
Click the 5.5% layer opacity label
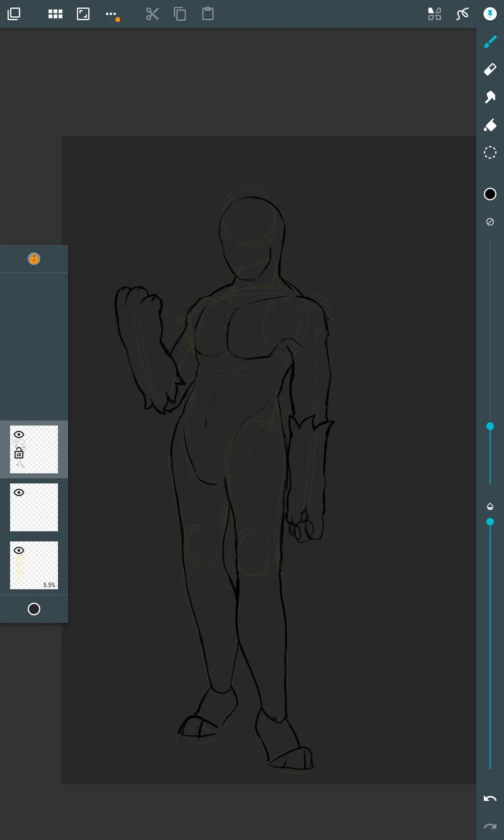(x=49, y=585)
